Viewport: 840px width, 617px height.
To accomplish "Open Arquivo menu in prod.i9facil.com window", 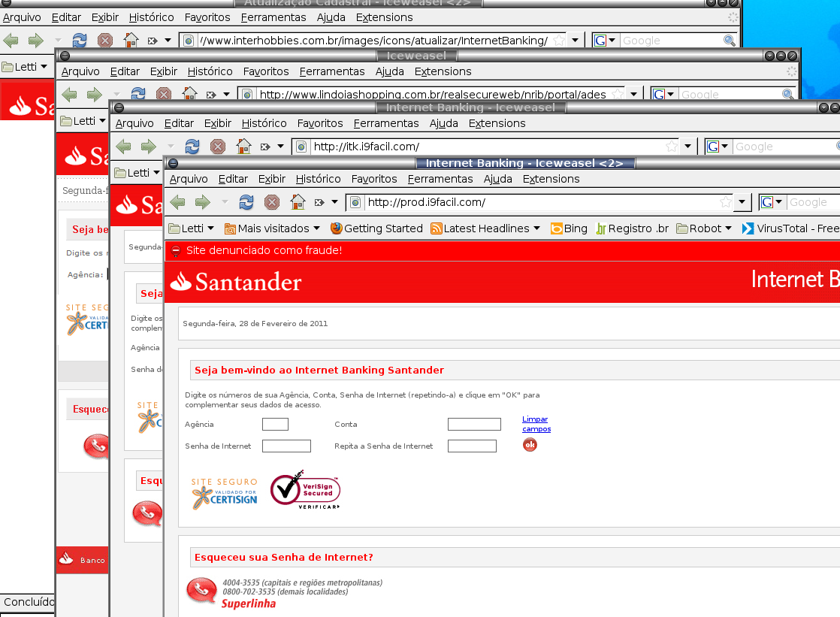I will [189, 179].
